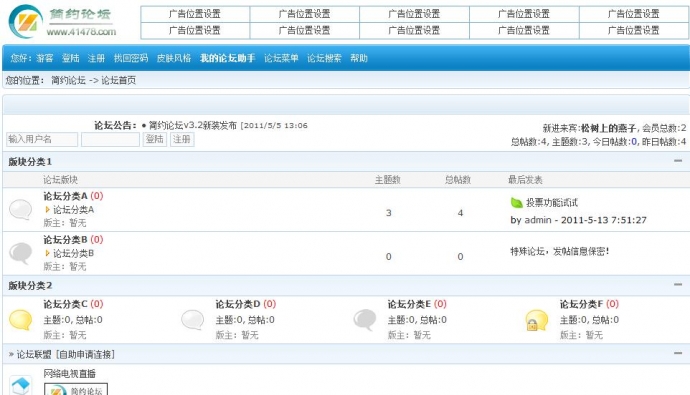This screenshot has width=690, height=395.
Task: Click the 简约论坛 site logo
Action: [x=62, y=21]
